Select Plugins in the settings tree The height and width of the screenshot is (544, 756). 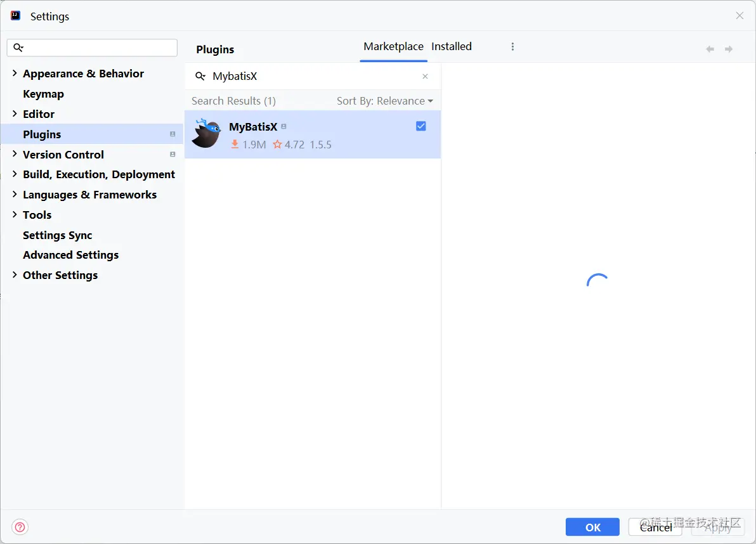[92, 134]
